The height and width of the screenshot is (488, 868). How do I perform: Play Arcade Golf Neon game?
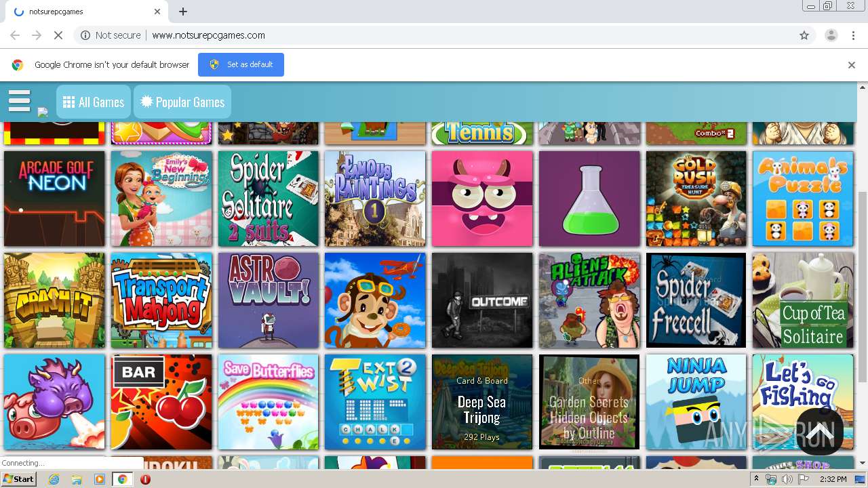click(54, 199)
